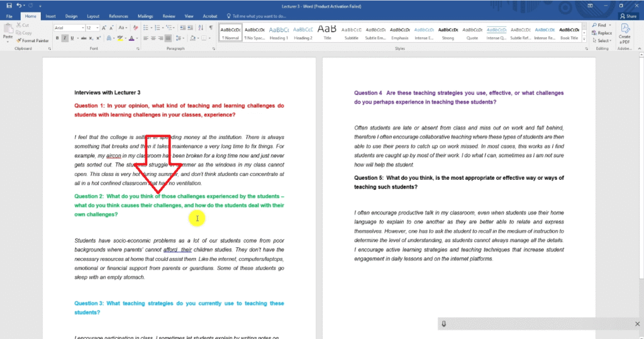Toggle Show/Hide paragraph marks
The height and width of the screenshot is (339, 644).
(x=210, y=28)
